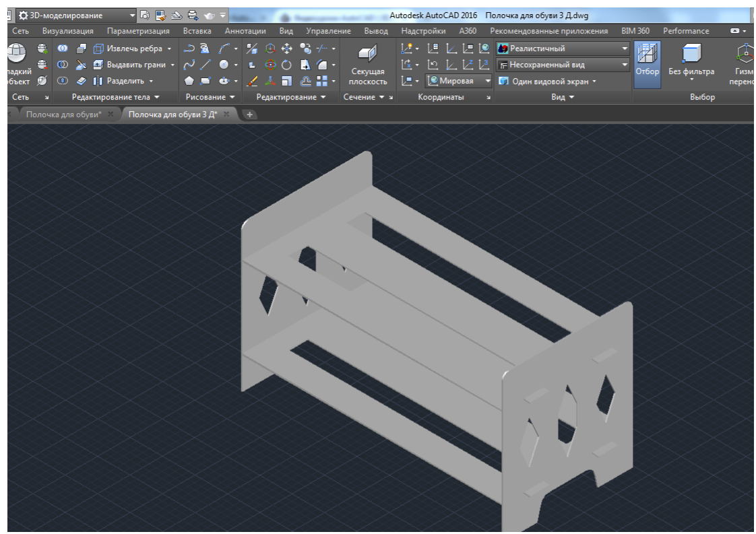Select the Copy objects tool
The width and height of the screenshot is (756, 534).
[x=305, y=48]
